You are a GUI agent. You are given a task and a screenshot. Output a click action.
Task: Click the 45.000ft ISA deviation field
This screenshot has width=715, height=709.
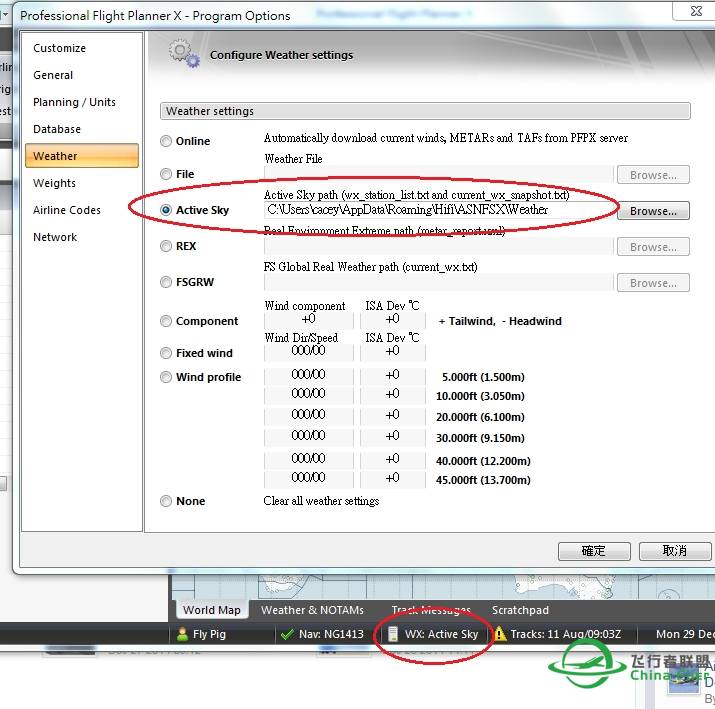[393, 478]
